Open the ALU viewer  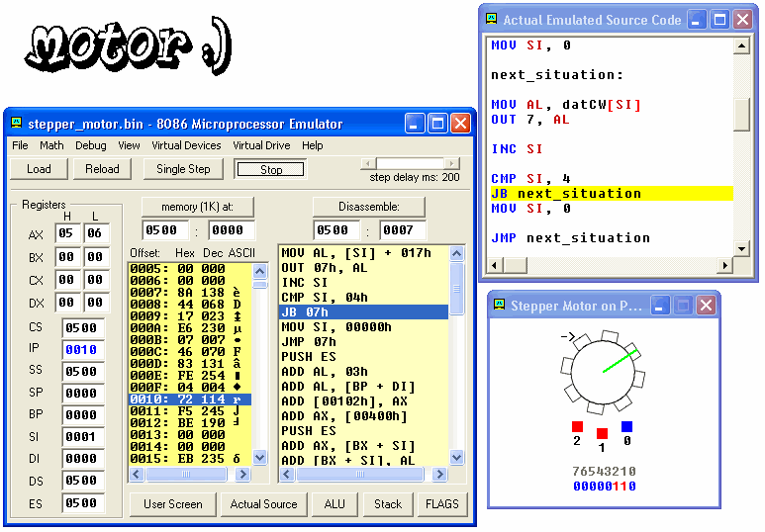pos(335,504)
